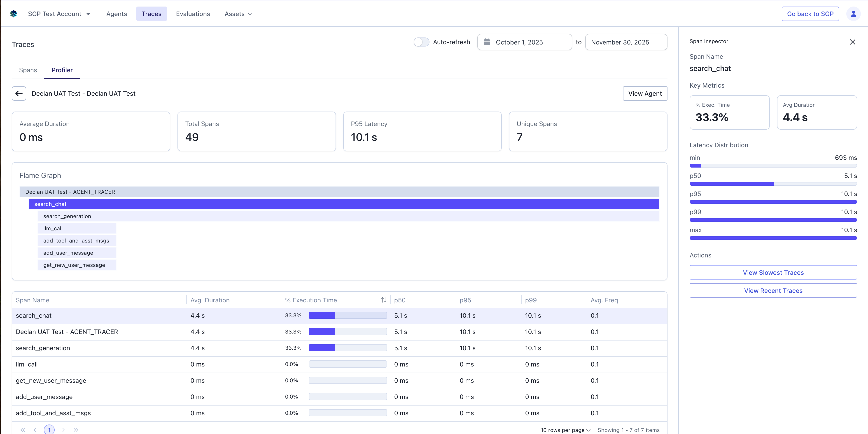Viewport: 868px width, 434px height.
Task: Enable Auto-refresh for traces
Action: pyautogui.click(x=421, y=42)
